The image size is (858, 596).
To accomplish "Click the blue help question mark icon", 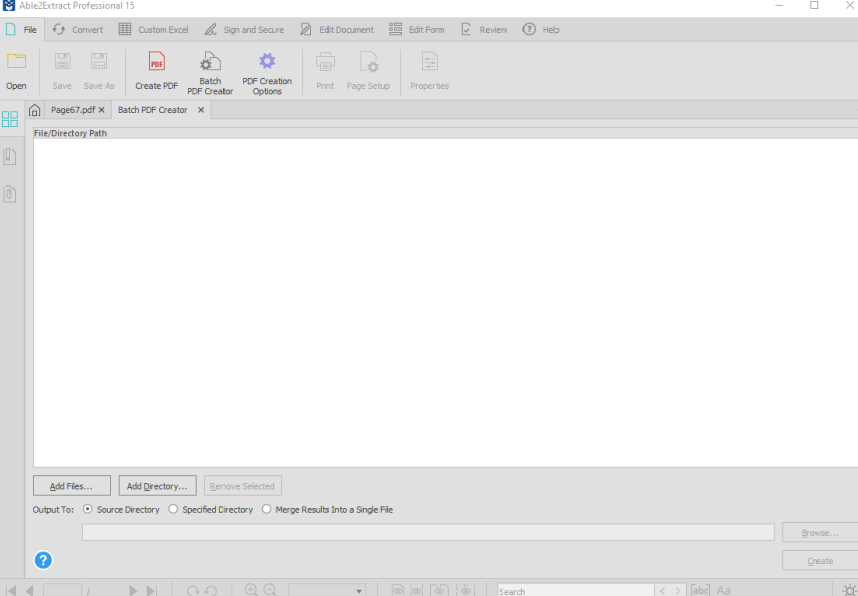I will 43,560.
